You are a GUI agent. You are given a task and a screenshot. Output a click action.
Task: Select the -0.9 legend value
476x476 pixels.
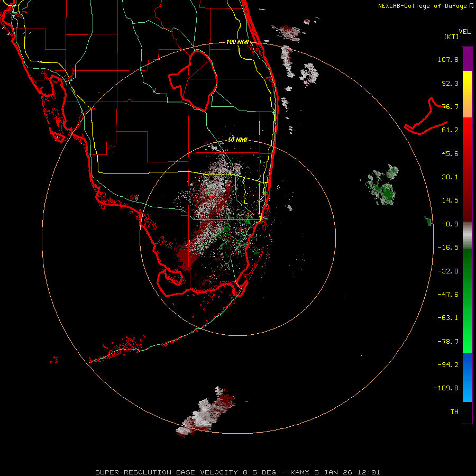450,224
